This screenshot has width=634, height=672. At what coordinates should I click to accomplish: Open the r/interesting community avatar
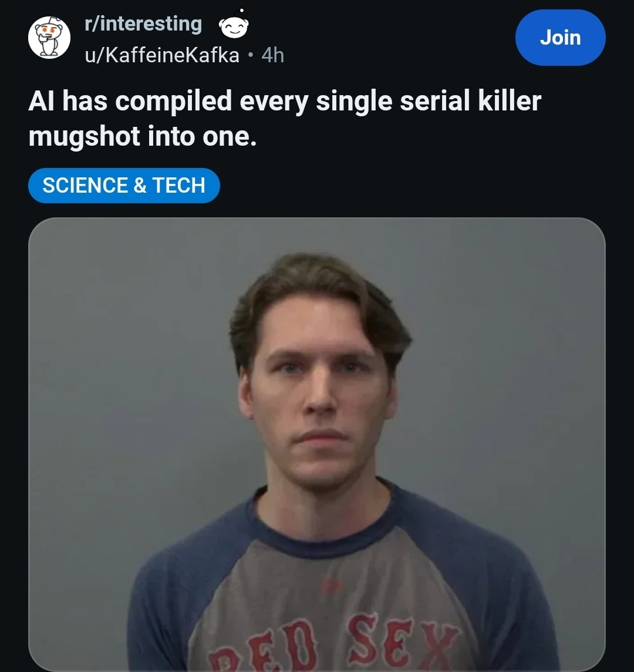click(x=49, y=37)
